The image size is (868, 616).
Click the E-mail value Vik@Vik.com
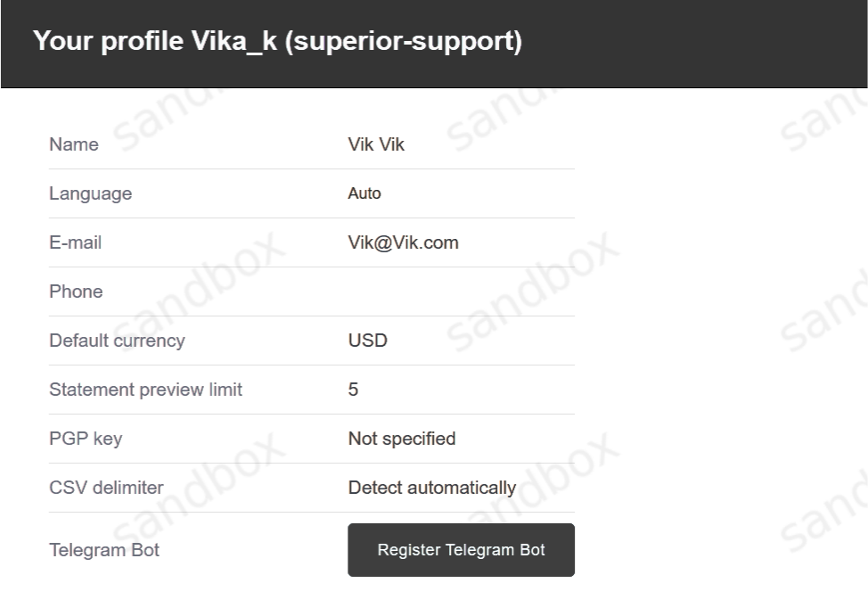tap(403, 242)
